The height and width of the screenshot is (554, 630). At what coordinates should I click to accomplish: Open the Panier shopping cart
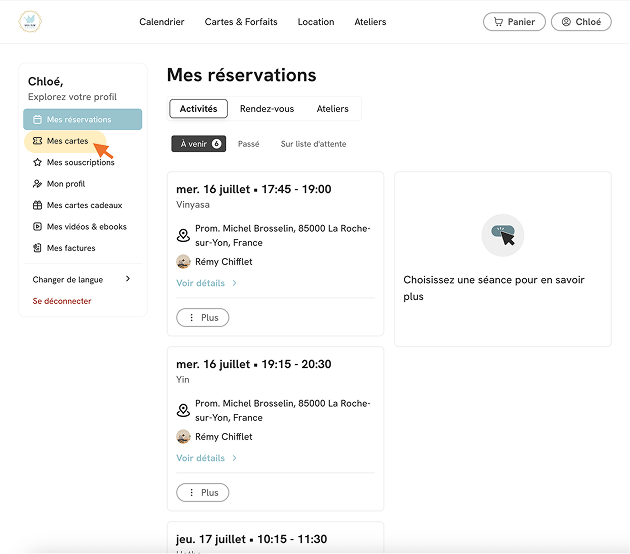pos(514,22)
